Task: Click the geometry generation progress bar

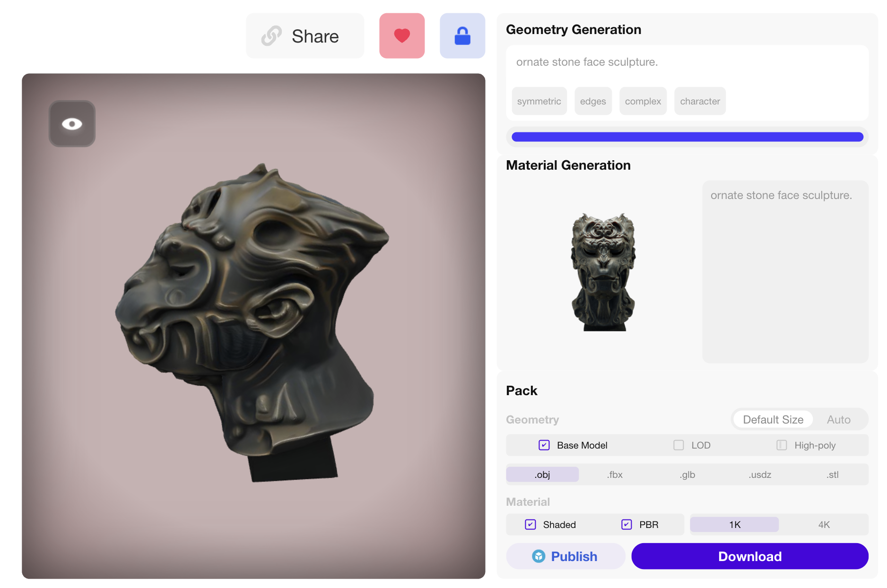Action: tap(687, 137)
